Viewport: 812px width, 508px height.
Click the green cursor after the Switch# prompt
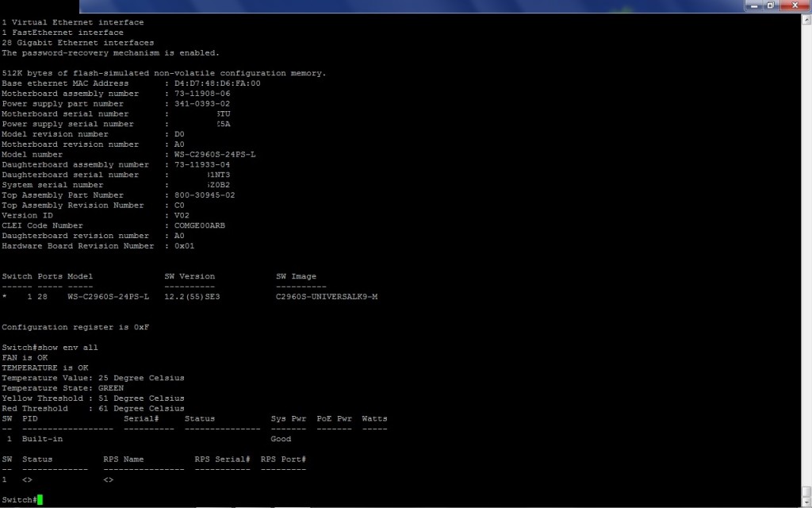(40, 500)
